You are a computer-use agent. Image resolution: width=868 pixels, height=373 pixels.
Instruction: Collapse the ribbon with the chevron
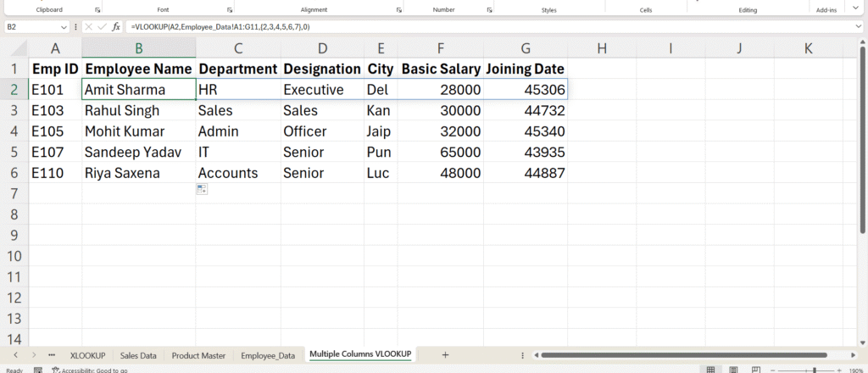856,7
